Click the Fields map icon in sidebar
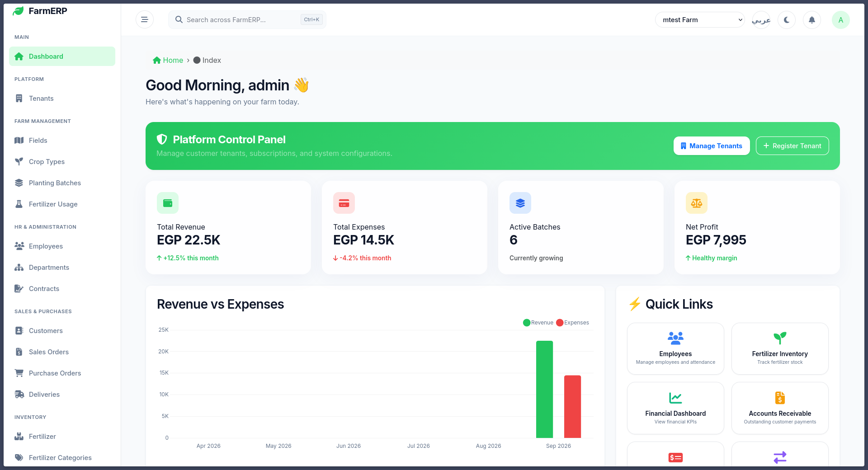 click(x=19, y=141)
